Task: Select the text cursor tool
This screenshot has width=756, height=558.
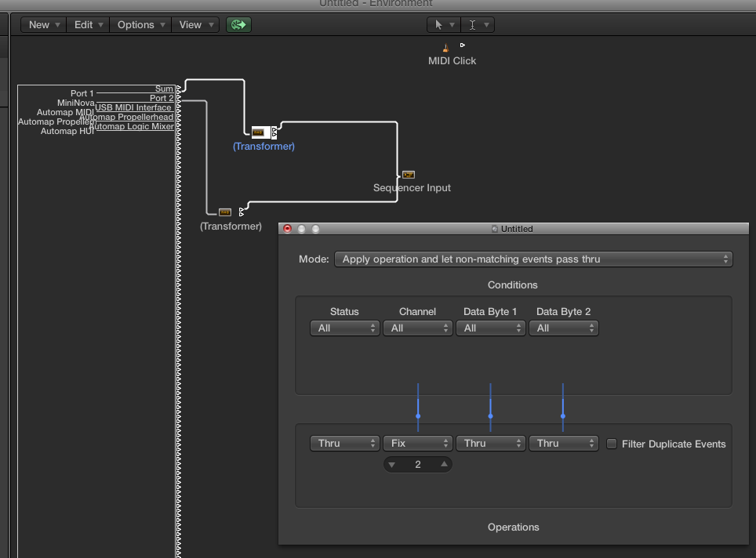Action: coord(472,24)
